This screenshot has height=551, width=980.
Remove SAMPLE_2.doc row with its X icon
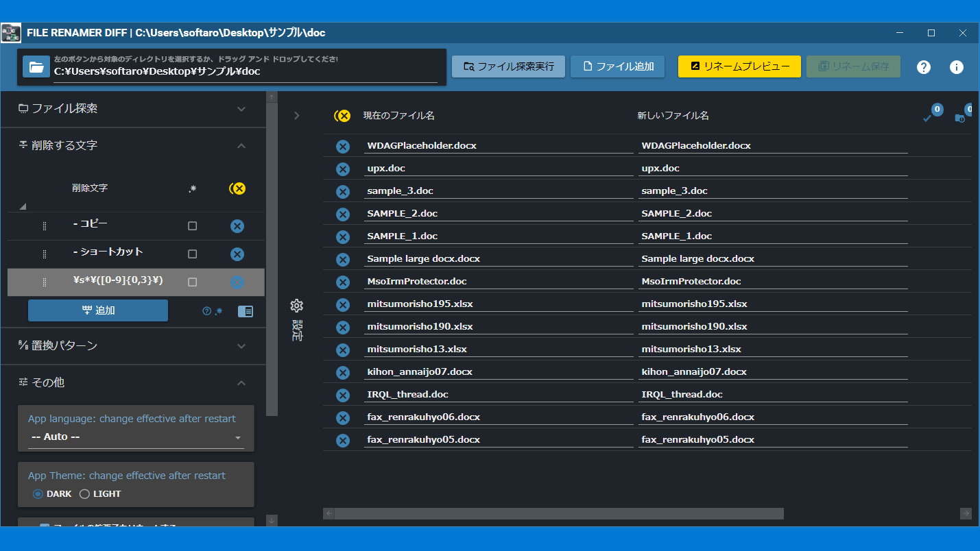[x=343, y=214]
